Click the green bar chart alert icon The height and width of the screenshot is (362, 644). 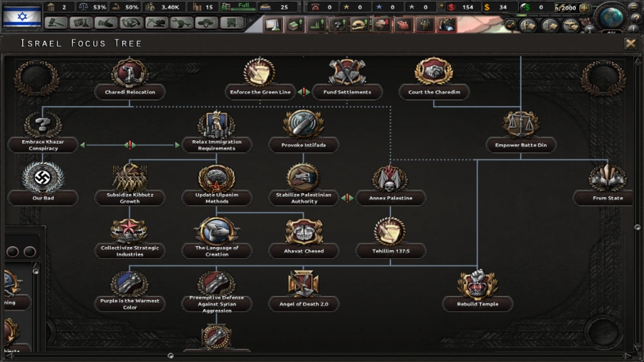point(317,25)
